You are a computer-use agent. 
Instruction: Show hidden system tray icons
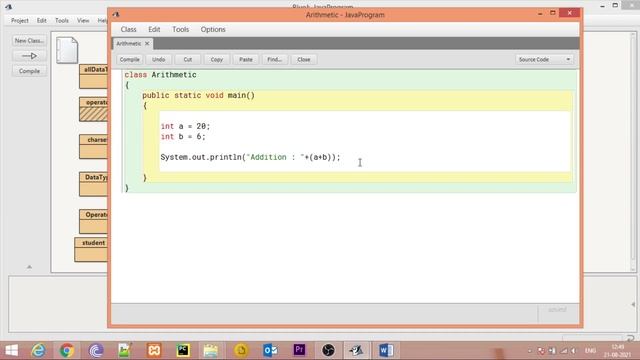(x=530, y=351)
